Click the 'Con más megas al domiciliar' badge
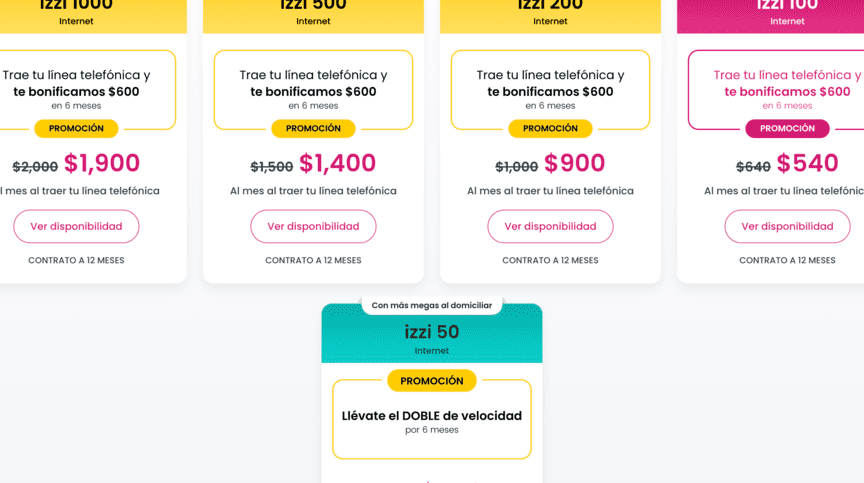Image resolution: width=864 pixels, height=483 pixels. coord(432,305)
